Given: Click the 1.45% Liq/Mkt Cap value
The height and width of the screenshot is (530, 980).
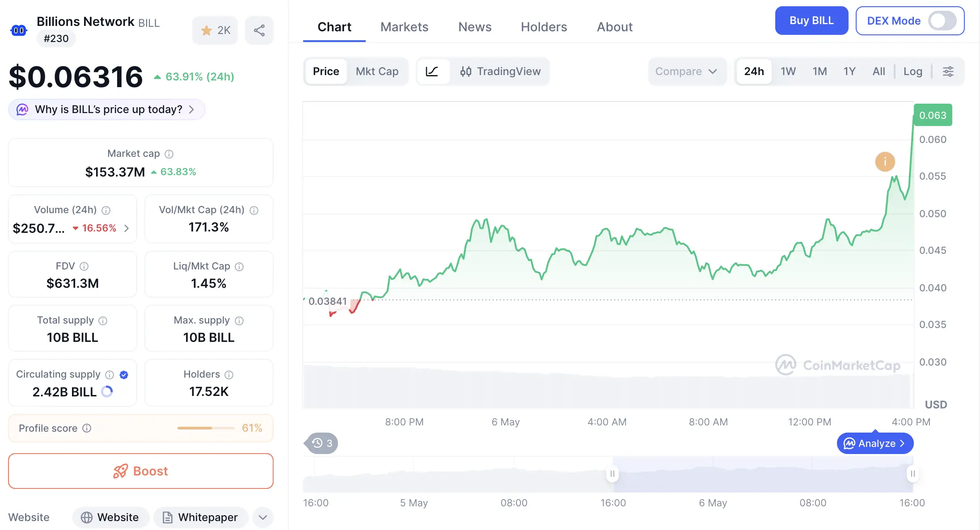Looking at the screenshot, I should click(x=209, y=283).
